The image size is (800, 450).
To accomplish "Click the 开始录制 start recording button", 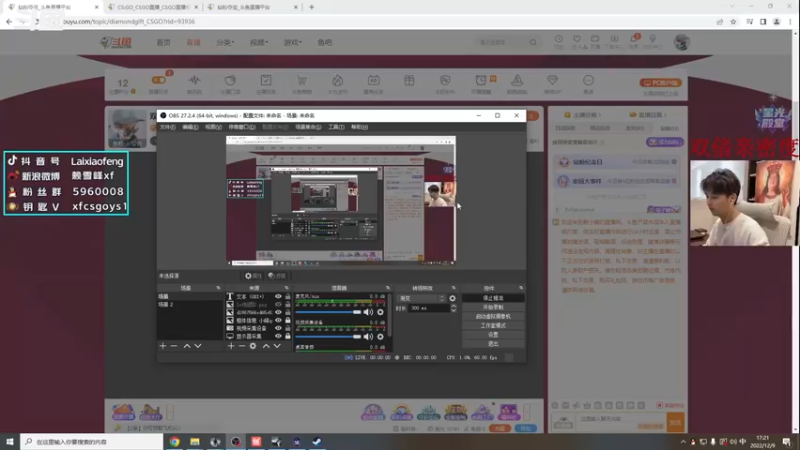I will tap(493, 307).
